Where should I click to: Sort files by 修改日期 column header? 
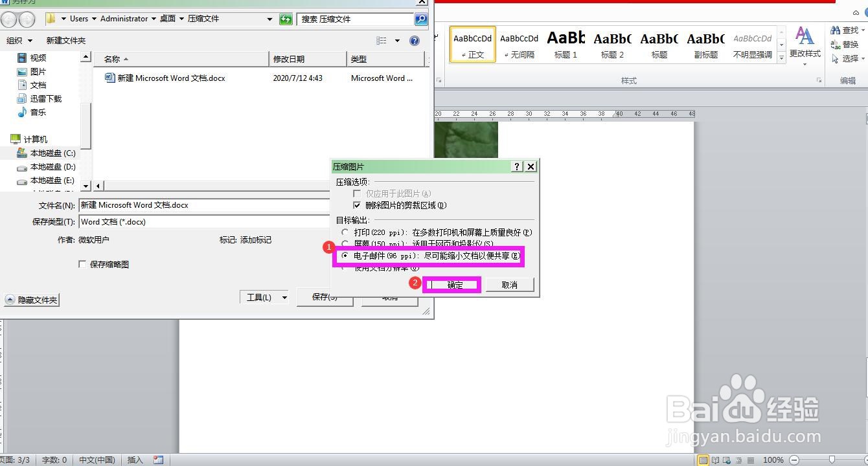pos(308,59)
